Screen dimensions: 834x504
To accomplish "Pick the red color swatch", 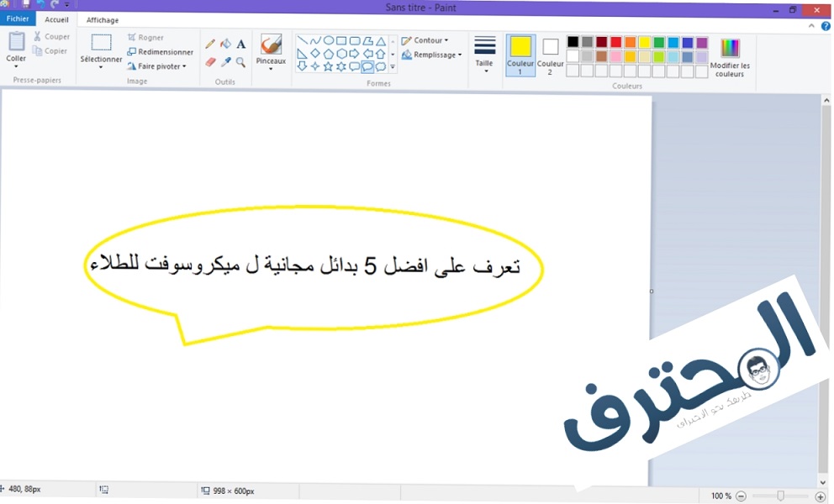I will click(x=616, y=42).
